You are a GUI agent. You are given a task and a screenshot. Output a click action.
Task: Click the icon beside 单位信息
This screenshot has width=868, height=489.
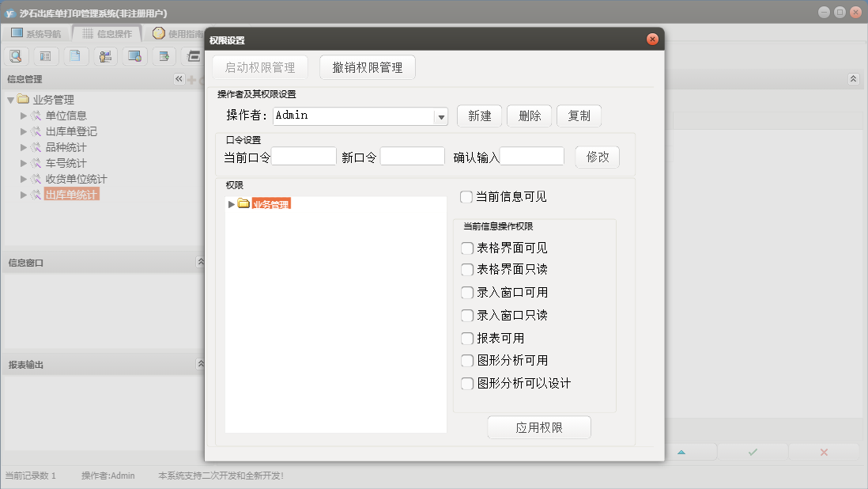click(x=36, y=116)
